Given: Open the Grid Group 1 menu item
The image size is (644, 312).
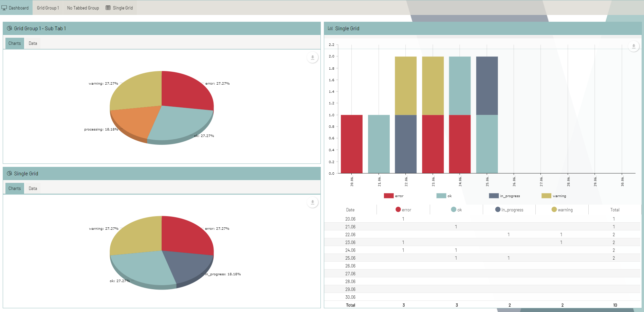Looking at the screenshot, I should [x=48, y=7].
